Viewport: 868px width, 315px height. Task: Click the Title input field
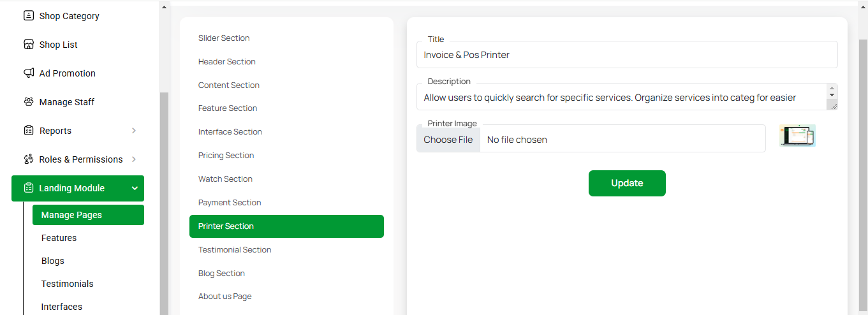pos(626,55)
